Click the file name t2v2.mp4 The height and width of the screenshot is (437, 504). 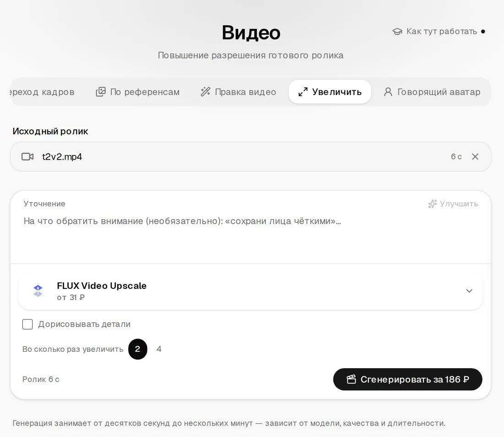coord(62,157)
